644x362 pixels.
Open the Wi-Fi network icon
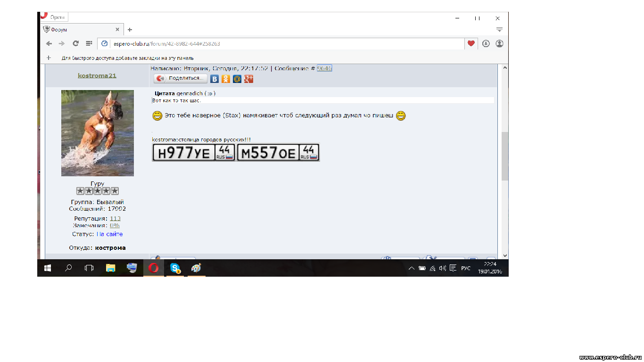pyautogui.click(x=432, y=268)
